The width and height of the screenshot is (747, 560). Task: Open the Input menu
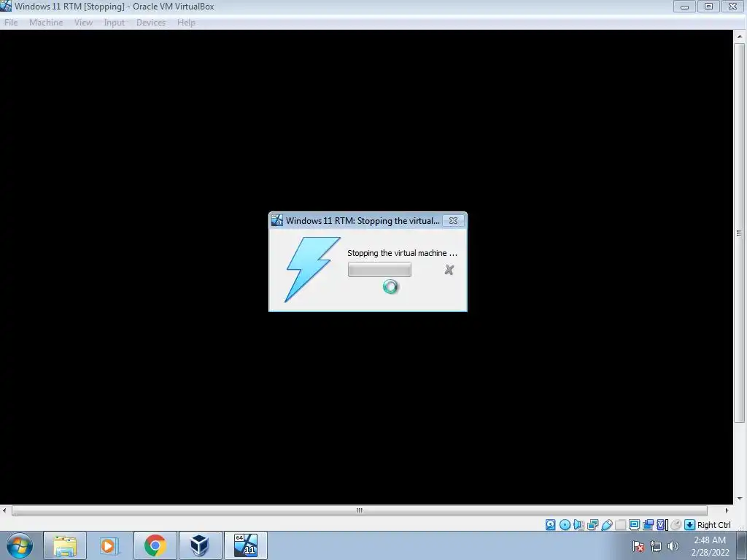pos(115,23)
